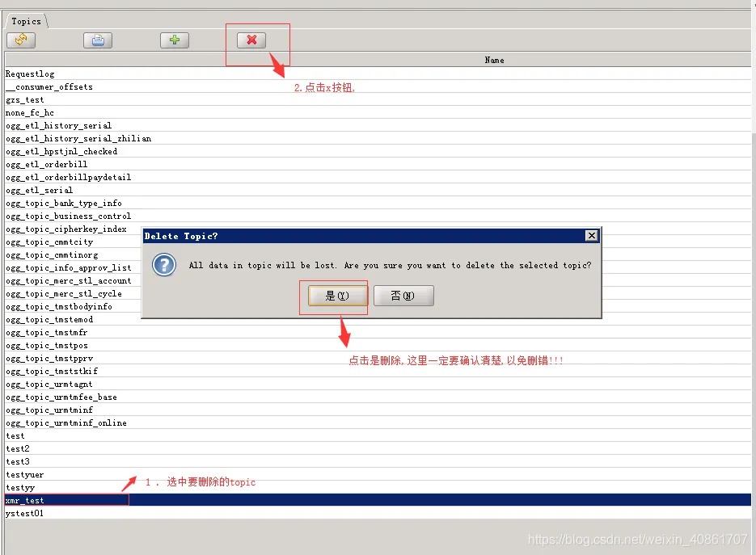The image size is (756, 555).
Task: Click the refresh topics toolbar icon
Action: [x=21, y=40]
